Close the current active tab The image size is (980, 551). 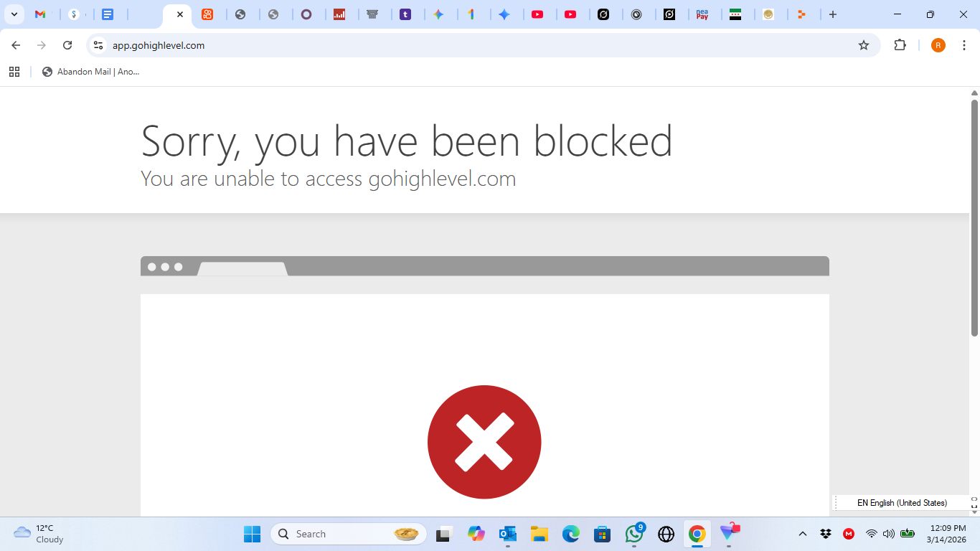tap(180, 14)
